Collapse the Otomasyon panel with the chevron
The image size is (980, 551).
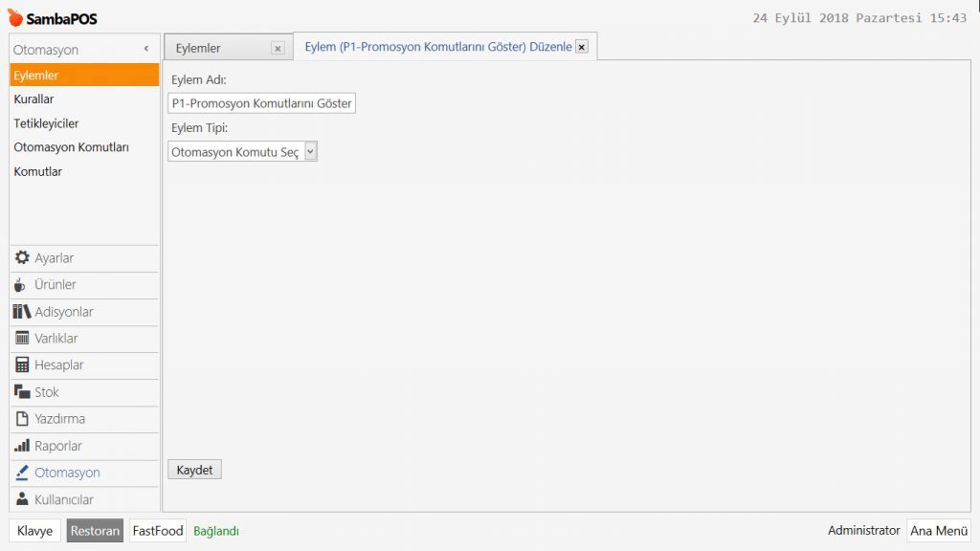(146, 49)
